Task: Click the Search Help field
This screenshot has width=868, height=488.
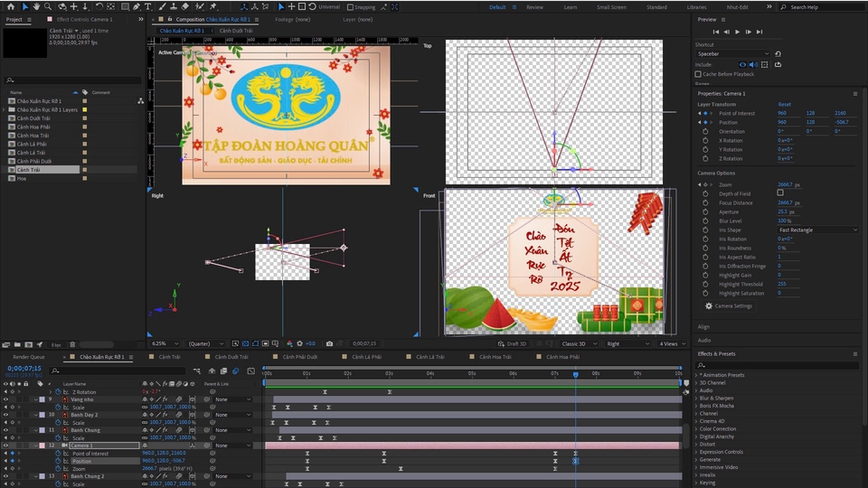Action: pyautogui.click(x=822, y=7)
